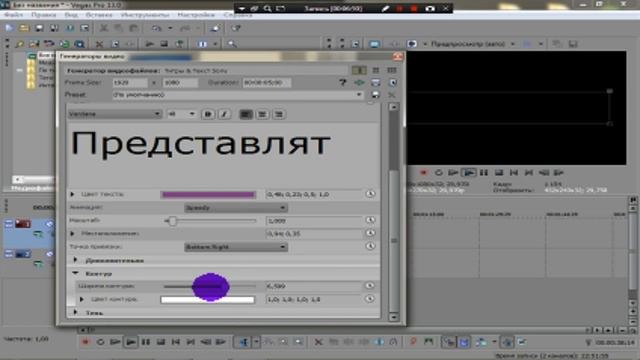Click the frame width input field

(130, 82)
